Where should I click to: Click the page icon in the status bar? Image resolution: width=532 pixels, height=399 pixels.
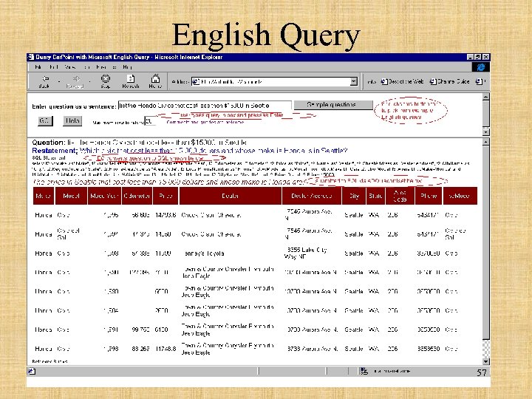click(32, 372)
